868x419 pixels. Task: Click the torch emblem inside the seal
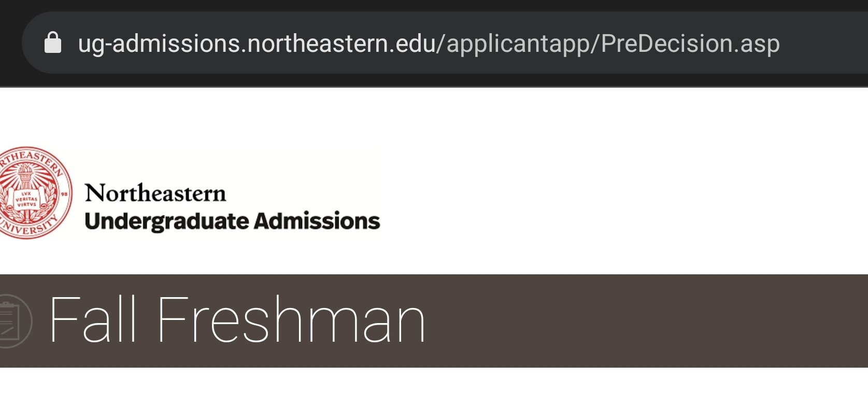tap(25, 175)
